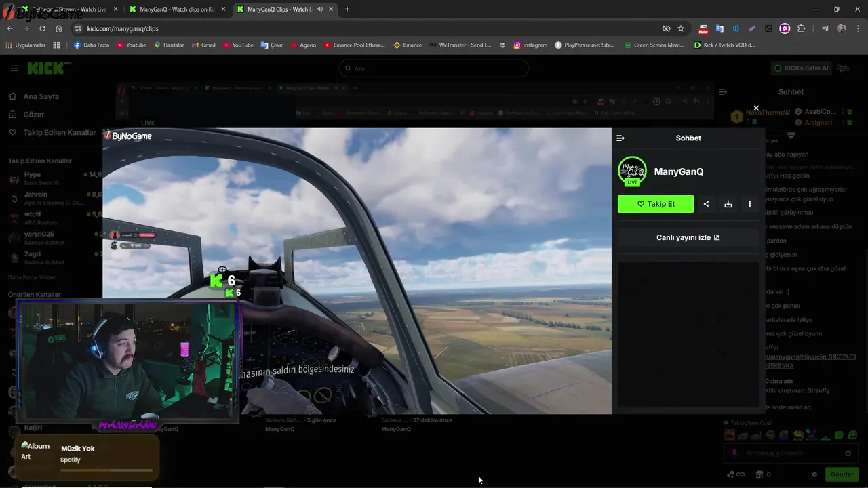The height and width of the screenshot is (488, 868).
Task: Open Green Screen Mem... bookmark
Action: point(654,45)
